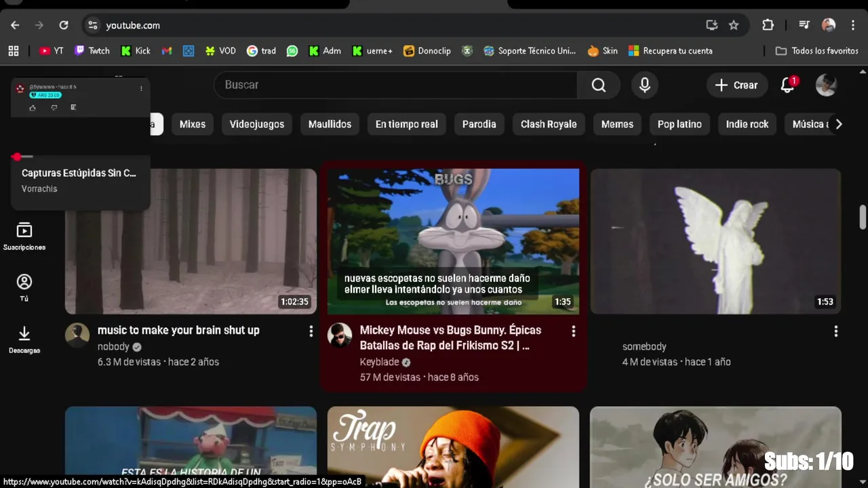Reload the page with the refresh icon
The height and width of the screenshot is (488, 868).
tap(64, 25)
